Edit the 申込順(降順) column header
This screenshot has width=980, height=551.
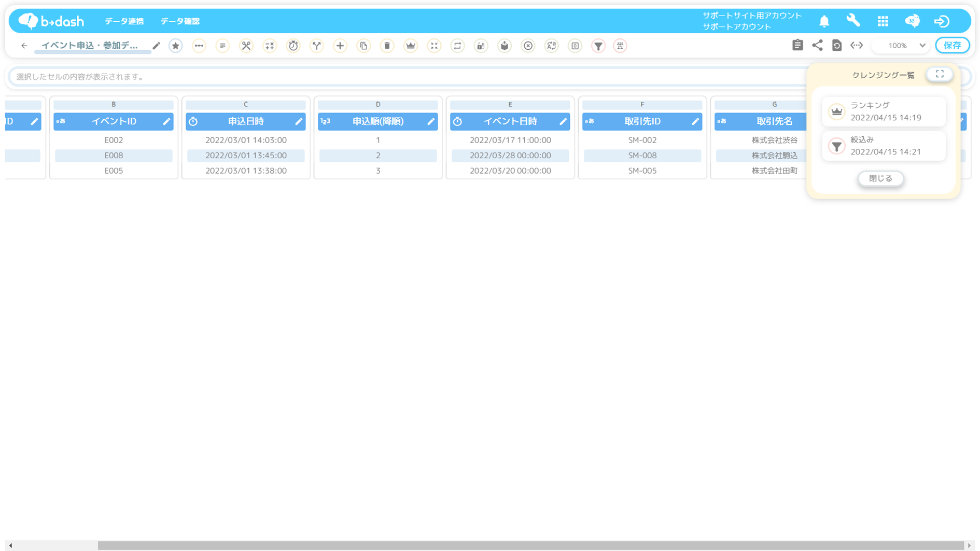point(431,121)
